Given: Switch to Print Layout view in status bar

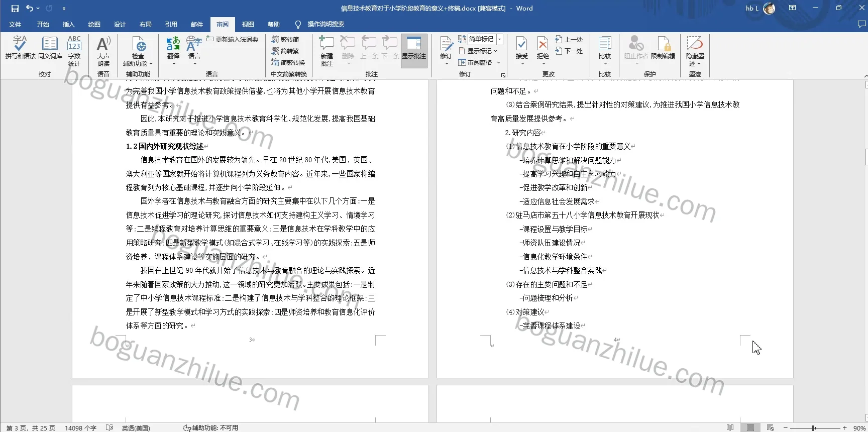Looking at the screenshot, I should click(x=750, y=428).
